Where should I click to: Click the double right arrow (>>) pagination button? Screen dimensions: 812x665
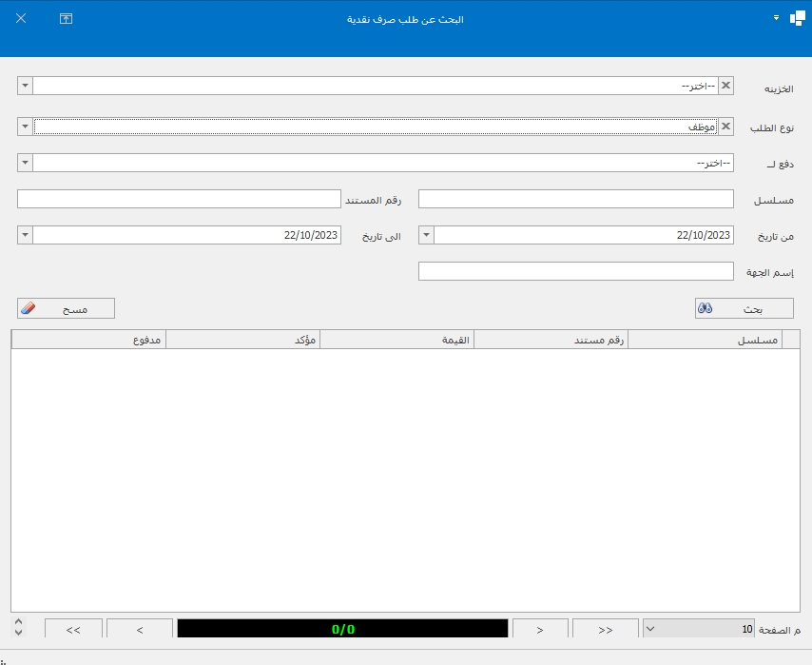click(606, 629)
